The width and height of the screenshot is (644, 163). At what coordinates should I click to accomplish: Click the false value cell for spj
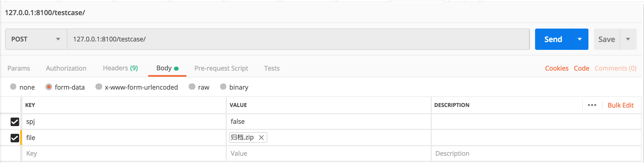point(328,122)
